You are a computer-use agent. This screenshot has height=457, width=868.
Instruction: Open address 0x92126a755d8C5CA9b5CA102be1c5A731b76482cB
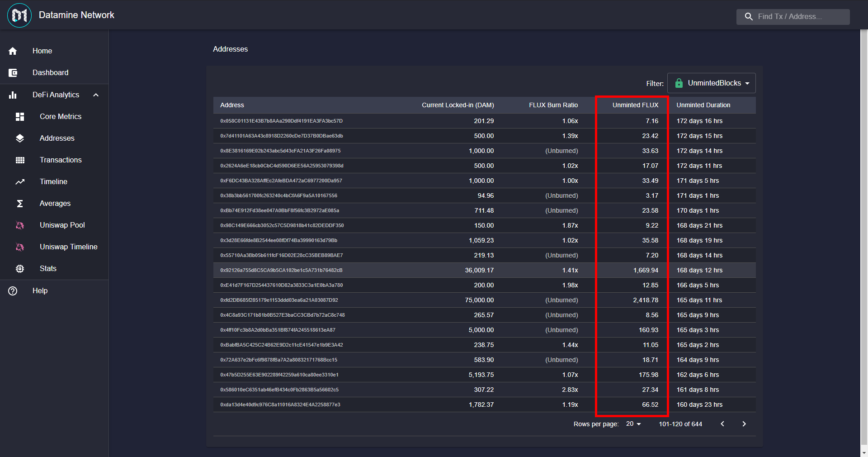pyautogui.click(x=281, y=270)
